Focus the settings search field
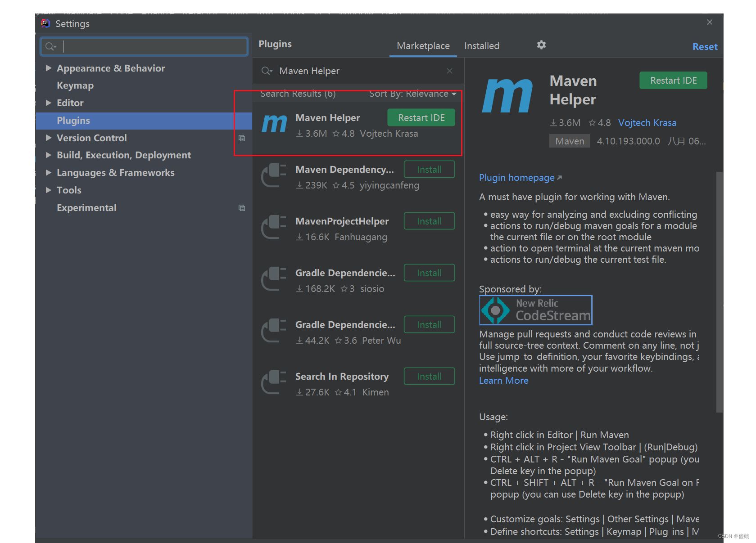The image size is (756, 543). 144,46
